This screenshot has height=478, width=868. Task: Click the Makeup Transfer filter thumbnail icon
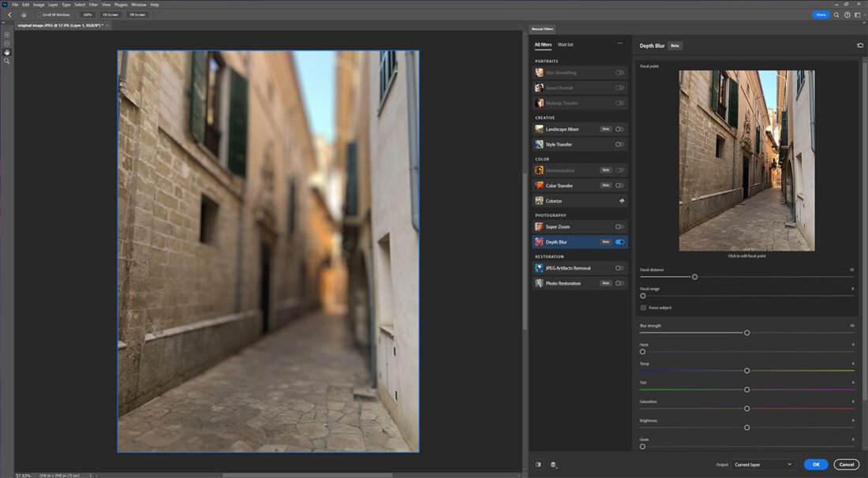pyautogui.click(x=539, y=103)
